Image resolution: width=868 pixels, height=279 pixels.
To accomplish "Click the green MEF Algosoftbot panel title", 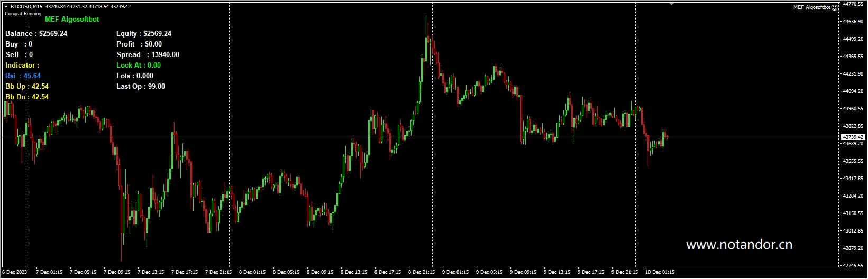I will (72, 19).
